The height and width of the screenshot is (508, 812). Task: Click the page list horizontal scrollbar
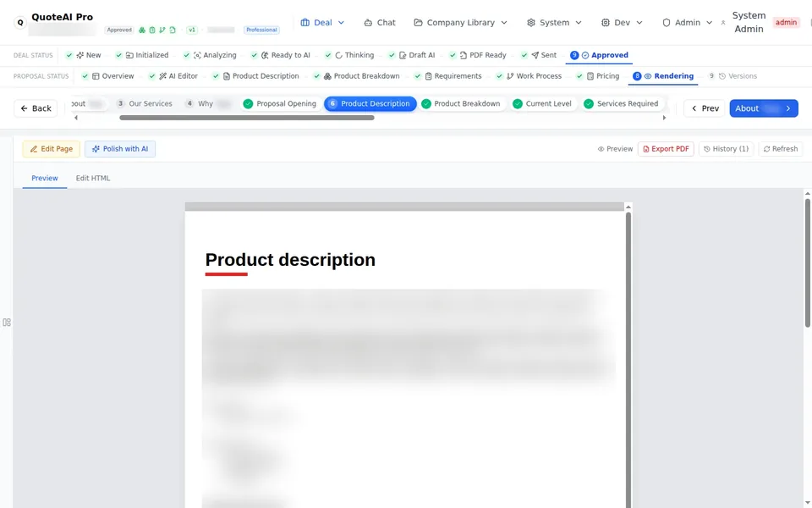(246, 118)
